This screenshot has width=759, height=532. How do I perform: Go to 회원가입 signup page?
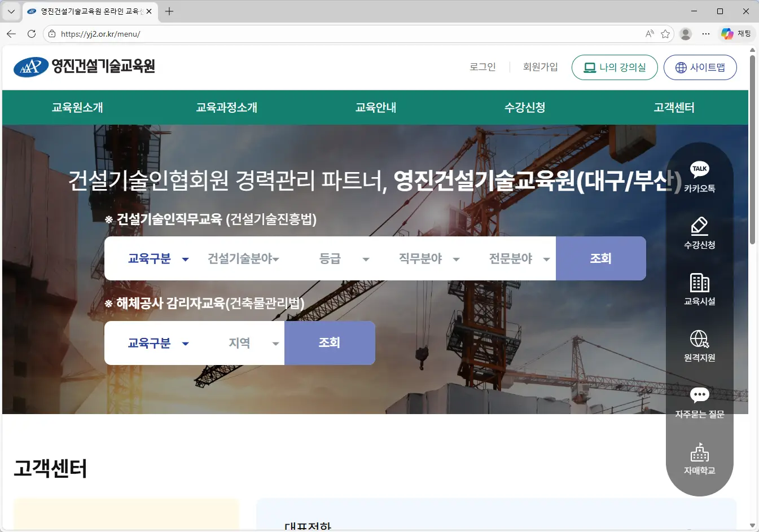tap(540, 67)
